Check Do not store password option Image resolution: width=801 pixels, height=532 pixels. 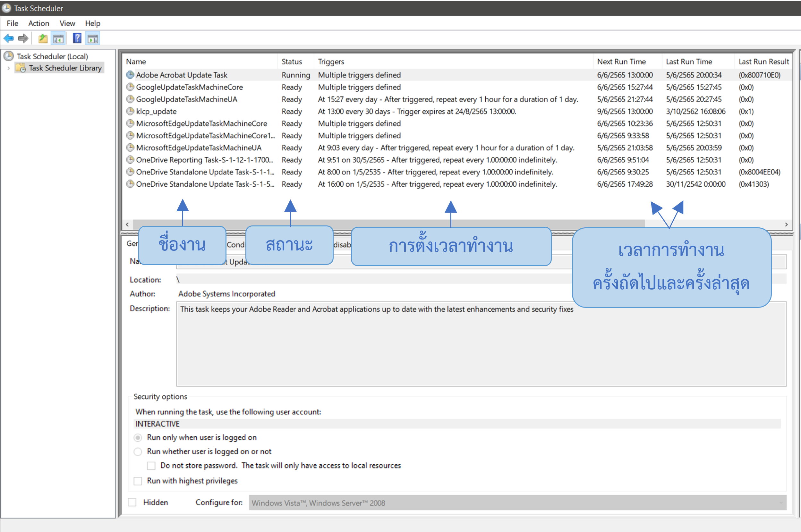[151, 466]
